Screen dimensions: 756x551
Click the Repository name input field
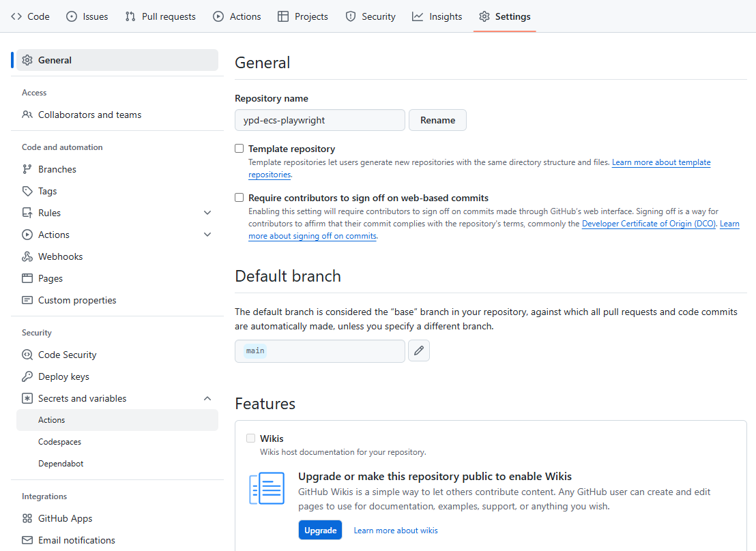pos(319,120)
